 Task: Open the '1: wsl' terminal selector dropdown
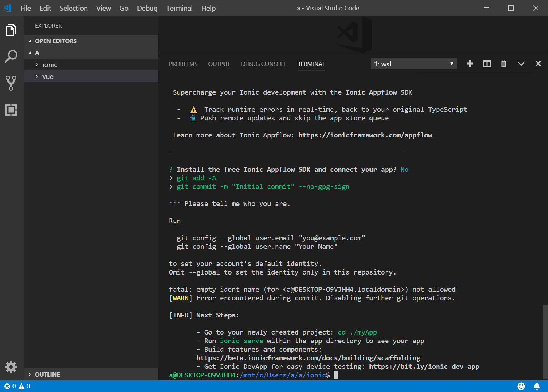tap(414, 64)
